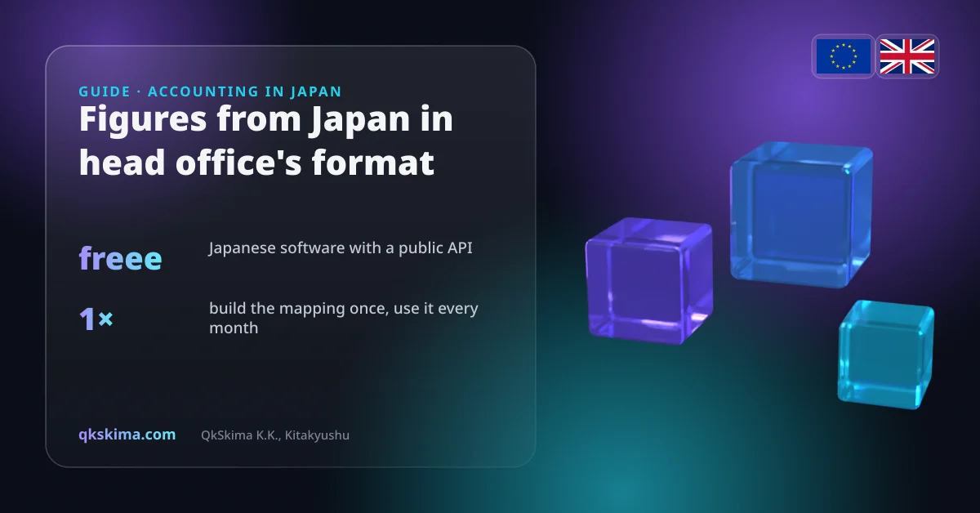980x513 pixels.
Task: Click the 'GUIDE · ACCOUNTING IN JAPAN' label
Action: pyautogui.click(x=210, y=91)
